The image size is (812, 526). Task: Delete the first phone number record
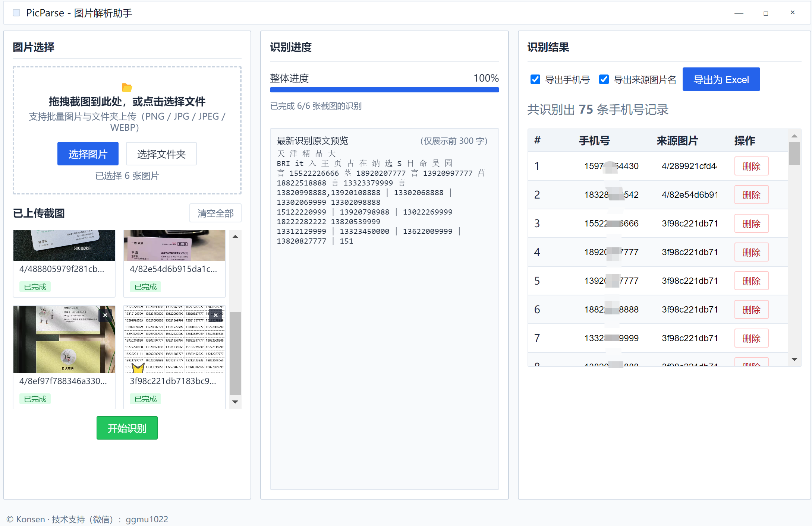point(751,166)
